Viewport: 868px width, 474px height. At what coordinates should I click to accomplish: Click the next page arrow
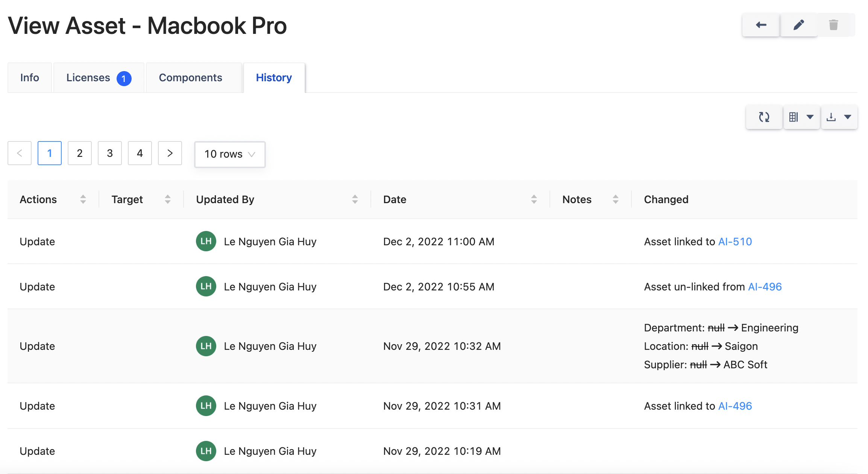tap(170, 153)
